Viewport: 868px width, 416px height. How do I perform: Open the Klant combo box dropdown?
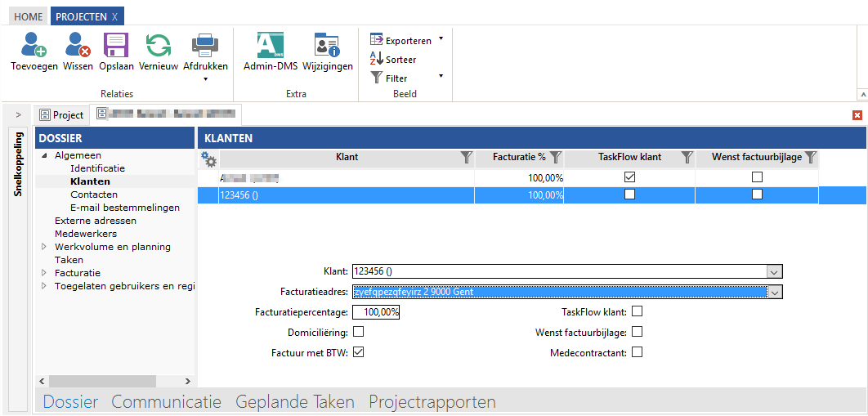click(x=775, y=272)
